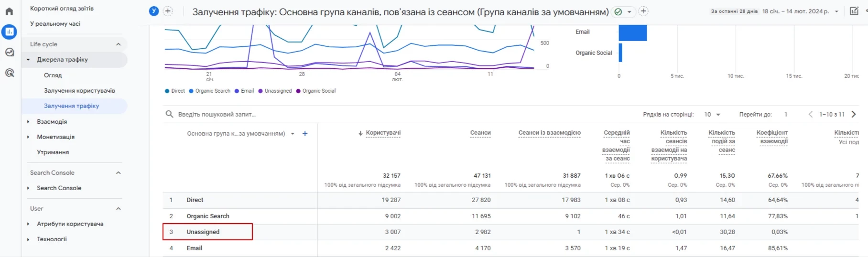Click Email engagement rate '85,61%'
The width and height of the screenshot is (868, 257).
tap(778, 248)
